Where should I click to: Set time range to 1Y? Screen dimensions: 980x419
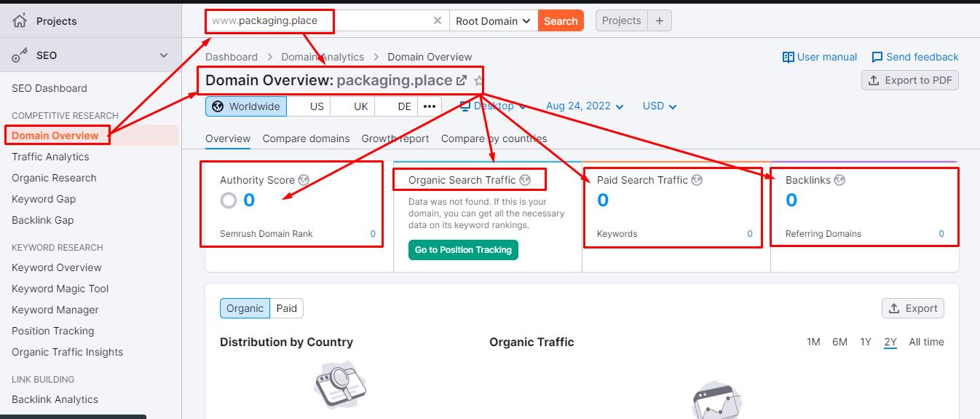coord(866,342)
